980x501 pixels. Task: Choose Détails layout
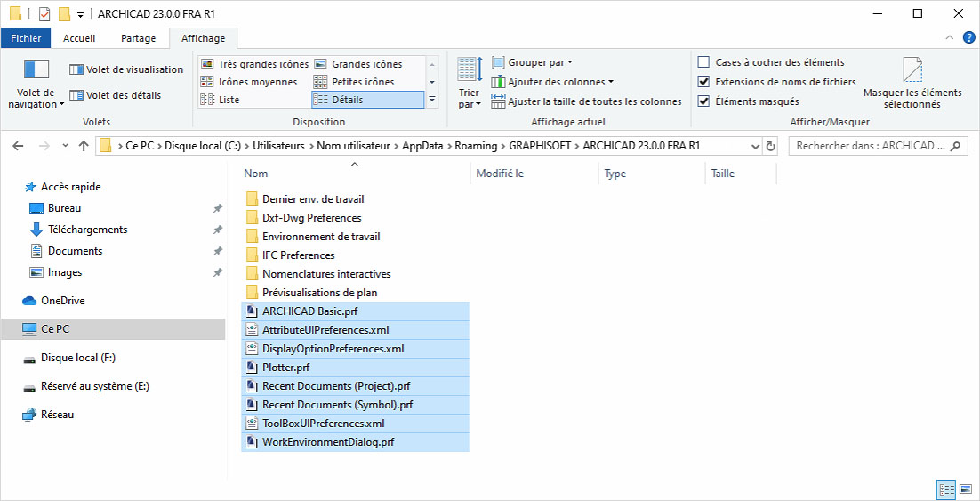pos(367,100)
